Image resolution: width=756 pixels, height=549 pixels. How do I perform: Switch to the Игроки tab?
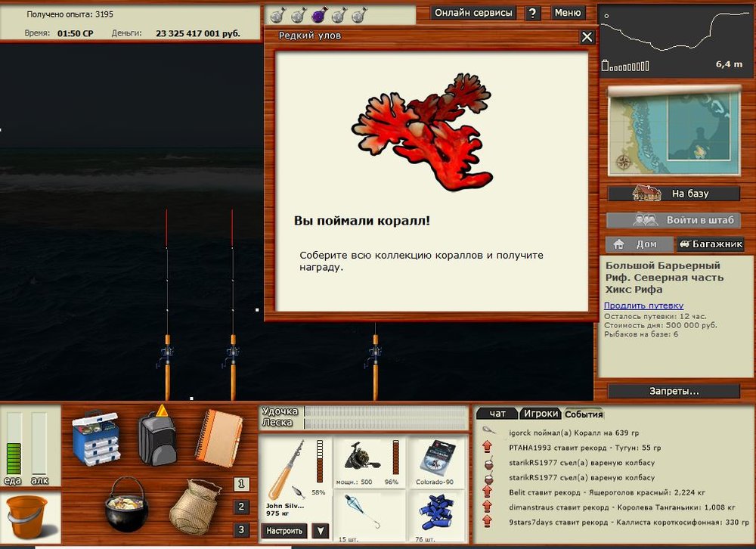541,414
